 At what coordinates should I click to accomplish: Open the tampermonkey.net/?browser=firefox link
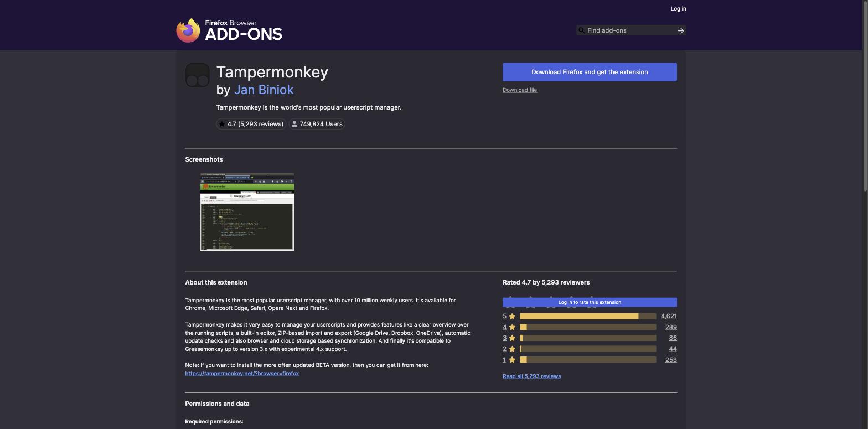(242, 374)
